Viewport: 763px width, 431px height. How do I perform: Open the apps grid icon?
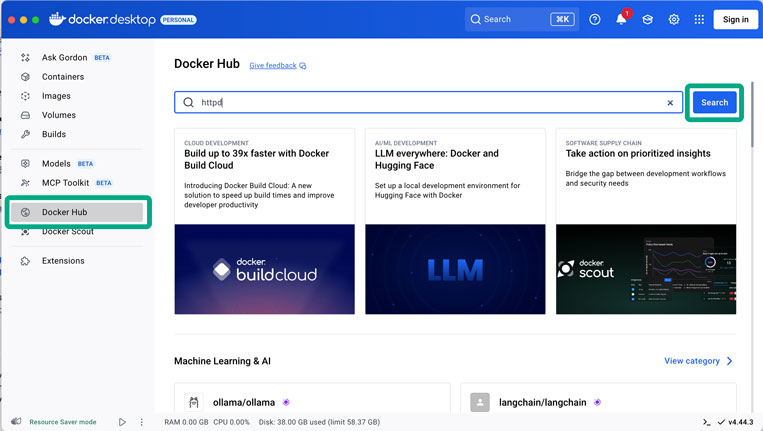pos(699,19)
